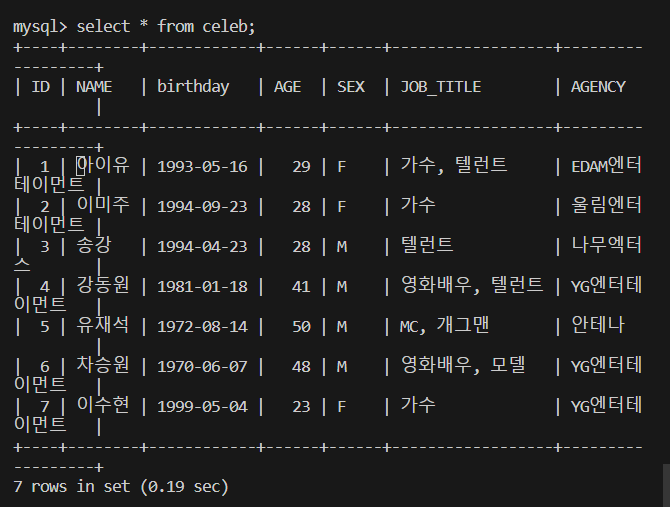Click birthday 1981-01-18
The image size is (670, 507).
click(x=202, y=287)
